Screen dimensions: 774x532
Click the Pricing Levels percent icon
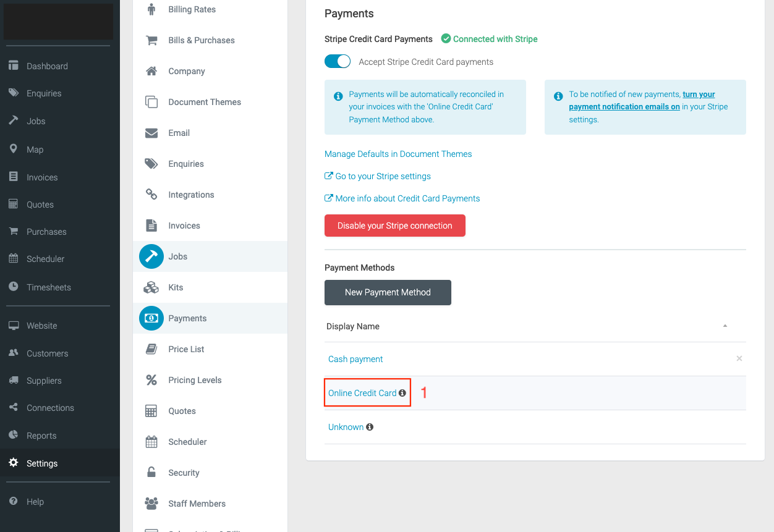pos(151,380)
